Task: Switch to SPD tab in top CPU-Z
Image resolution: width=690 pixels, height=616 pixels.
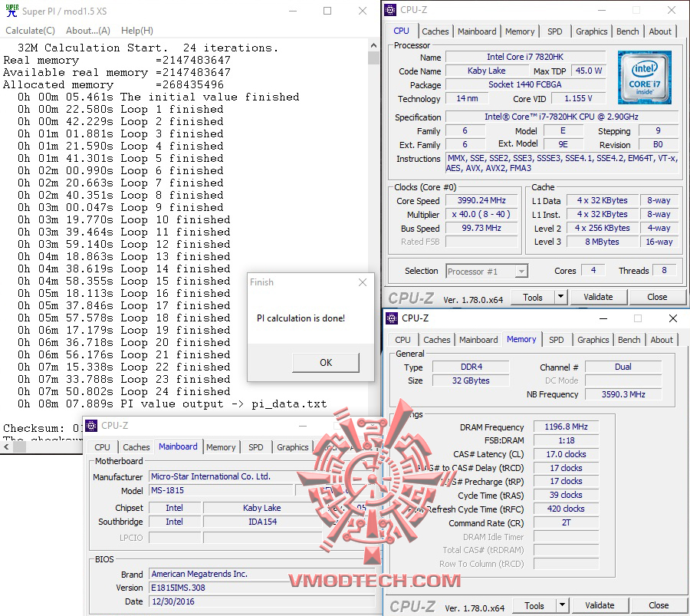Action: (x=554, y=31)
